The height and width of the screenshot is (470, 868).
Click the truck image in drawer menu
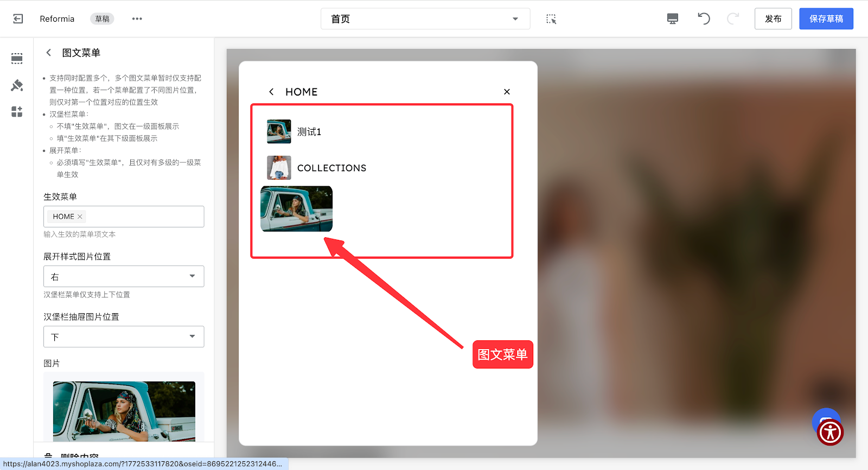[x=296, y=209]
